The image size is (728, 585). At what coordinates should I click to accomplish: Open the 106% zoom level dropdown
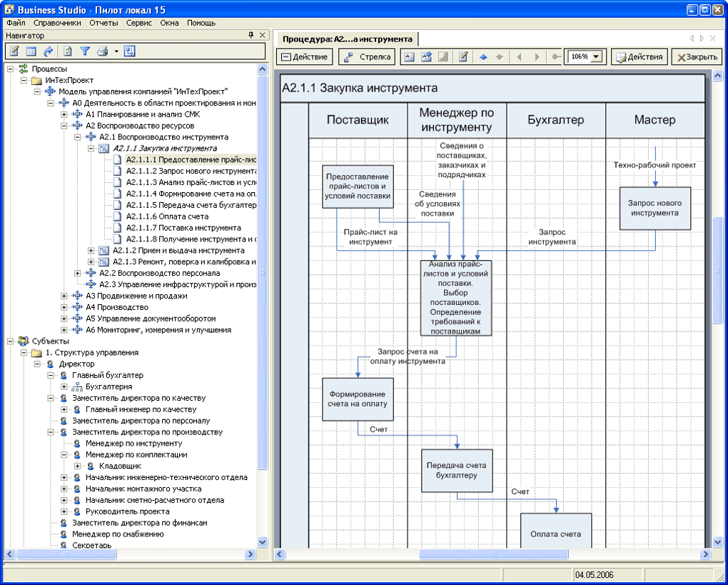[596, 57]
